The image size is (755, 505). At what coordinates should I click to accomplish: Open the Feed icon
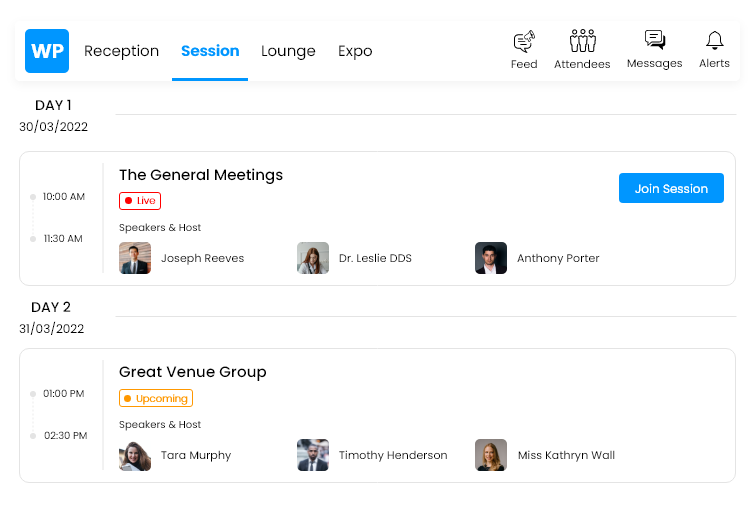tap(524, 41)
